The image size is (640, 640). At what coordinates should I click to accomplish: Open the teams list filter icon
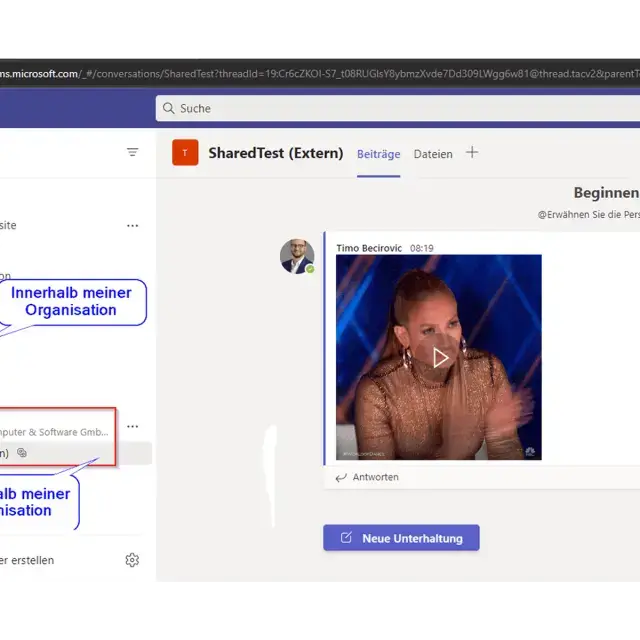(x=132, y=152)
